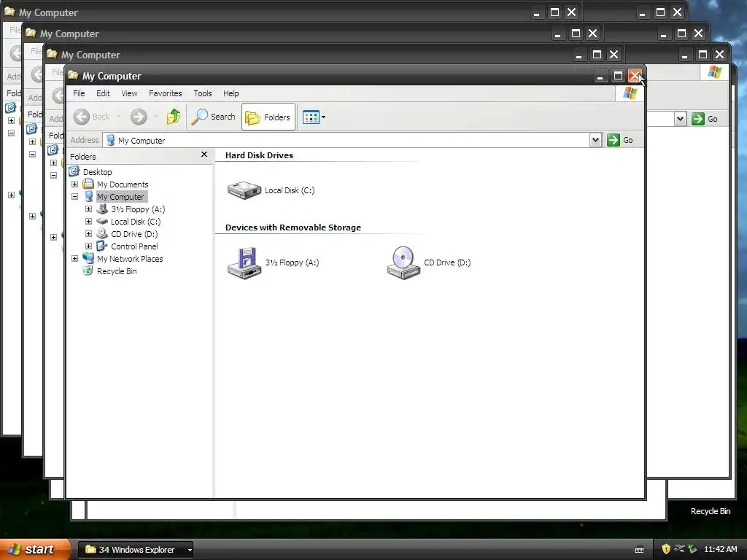Click the My Computer address field
The image size is (747, 560).
347,141
